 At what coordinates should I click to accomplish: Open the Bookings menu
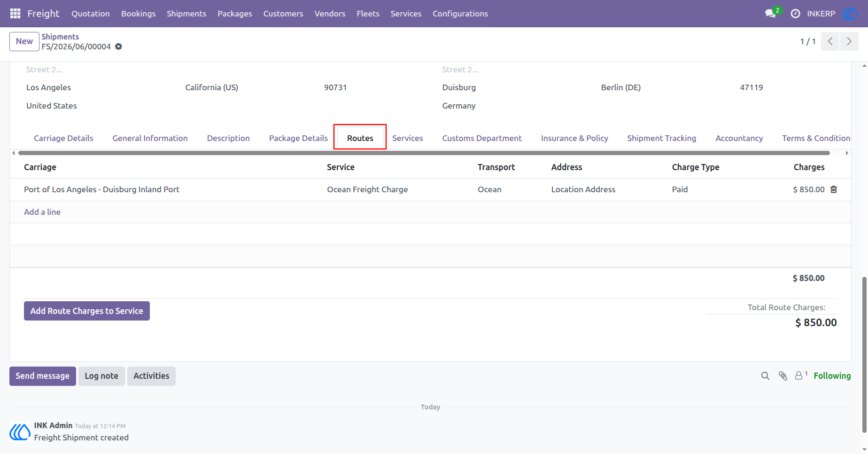138,14
